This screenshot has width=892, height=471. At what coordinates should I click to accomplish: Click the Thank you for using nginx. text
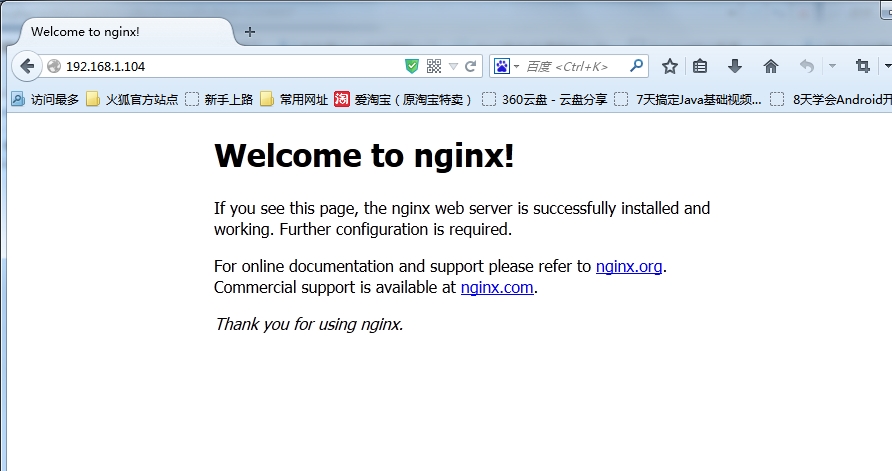point(309,324)
